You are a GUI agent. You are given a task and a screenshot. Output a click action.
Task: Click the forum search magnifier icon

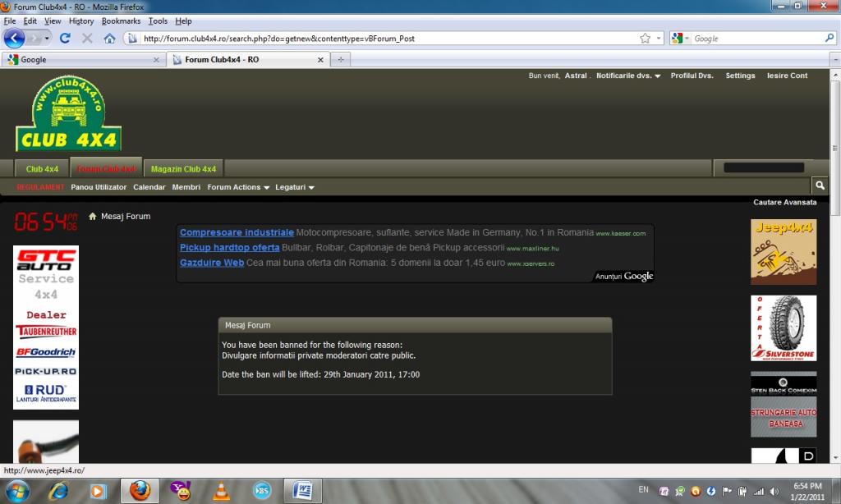820,186
